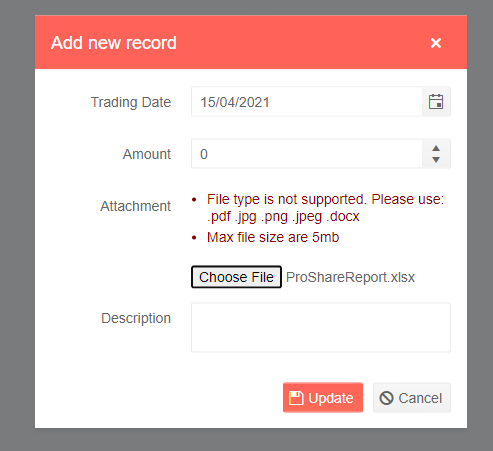Click the Max file size error text
The image size is (493, 451).
tap(273, 237)
